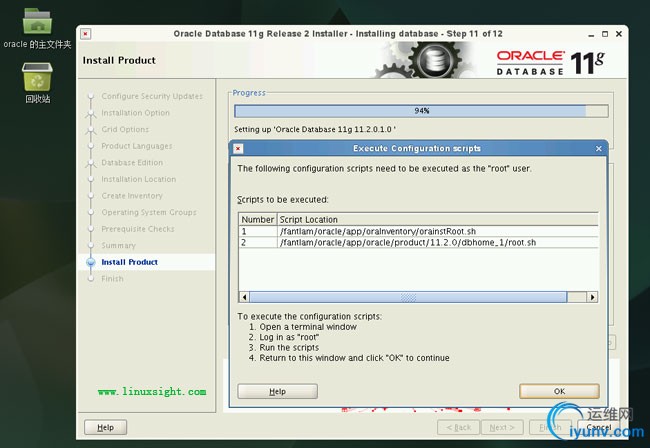Select the dbhome_1/root.sh script row

tap(418, 242)
